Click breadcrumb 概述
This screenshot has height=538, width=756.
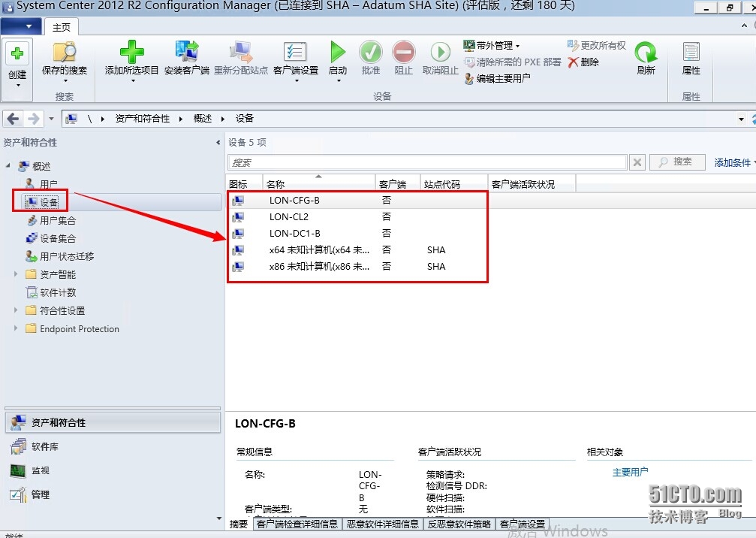(203, 118)
